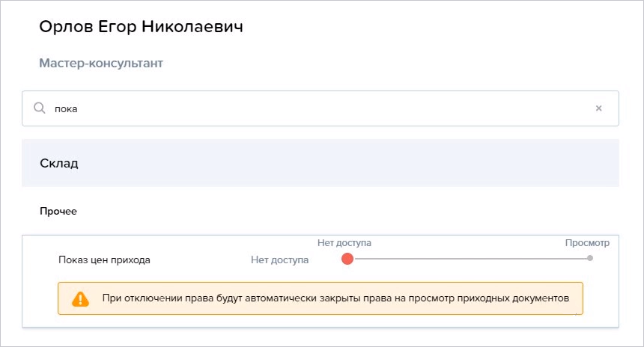
Task: Click the Нет доступа label above the slider
Action: 344,243
